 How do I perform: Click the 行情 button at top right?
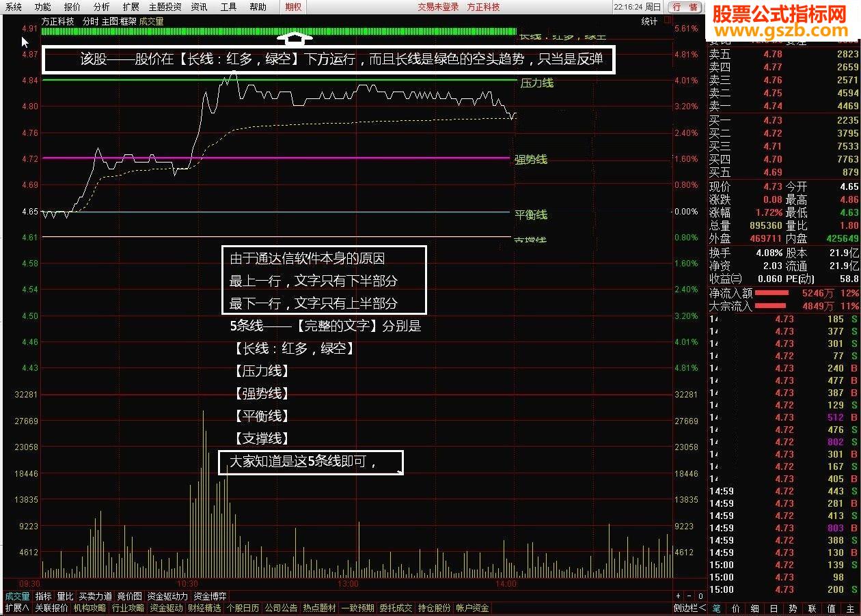(x=685, y=7)
